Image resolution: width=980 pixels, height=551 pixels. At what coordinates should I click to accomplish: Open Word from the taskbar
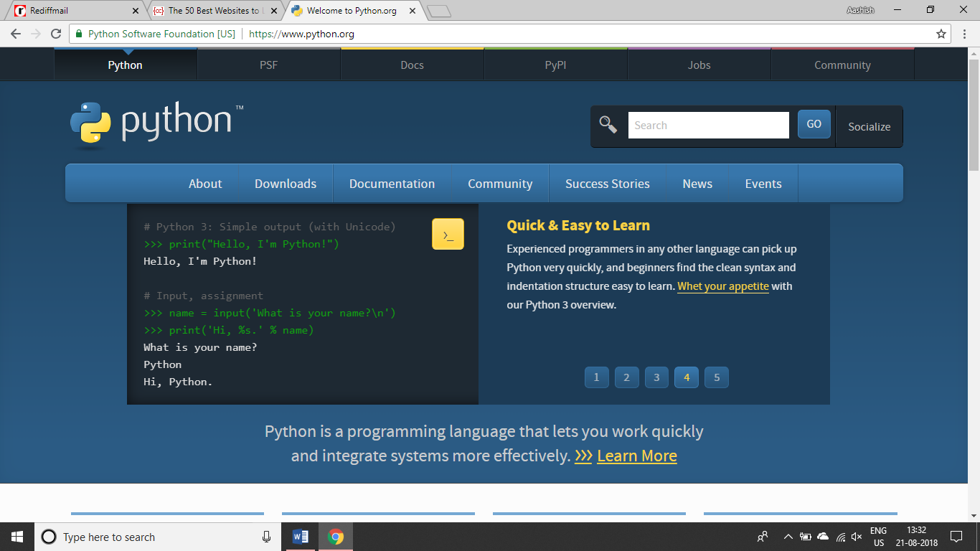301,537
